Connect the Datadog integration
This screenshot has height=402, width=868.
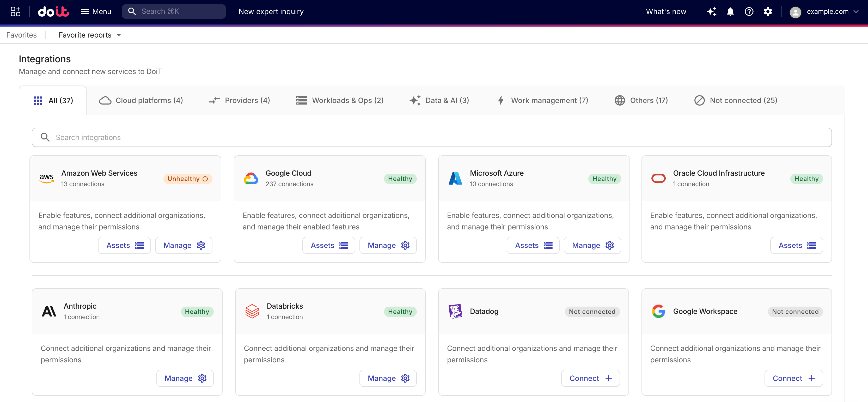(x=590, y=378)
